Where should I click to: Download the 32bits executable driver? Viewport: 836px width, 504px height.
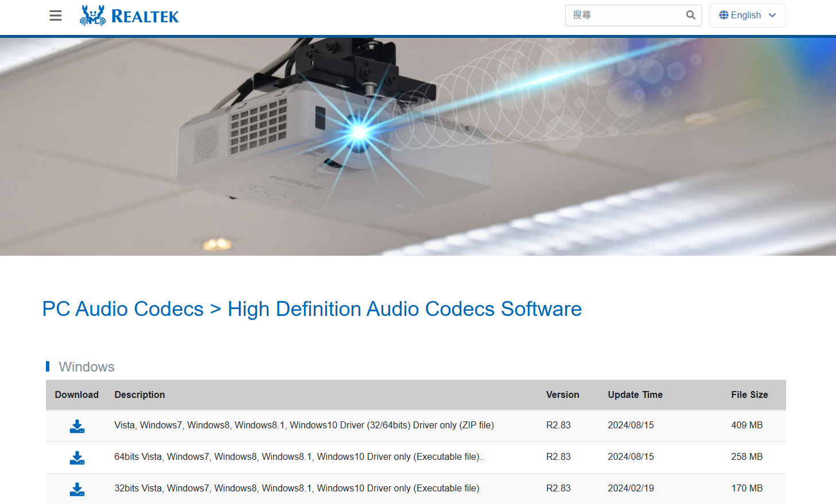click(77, 489)
